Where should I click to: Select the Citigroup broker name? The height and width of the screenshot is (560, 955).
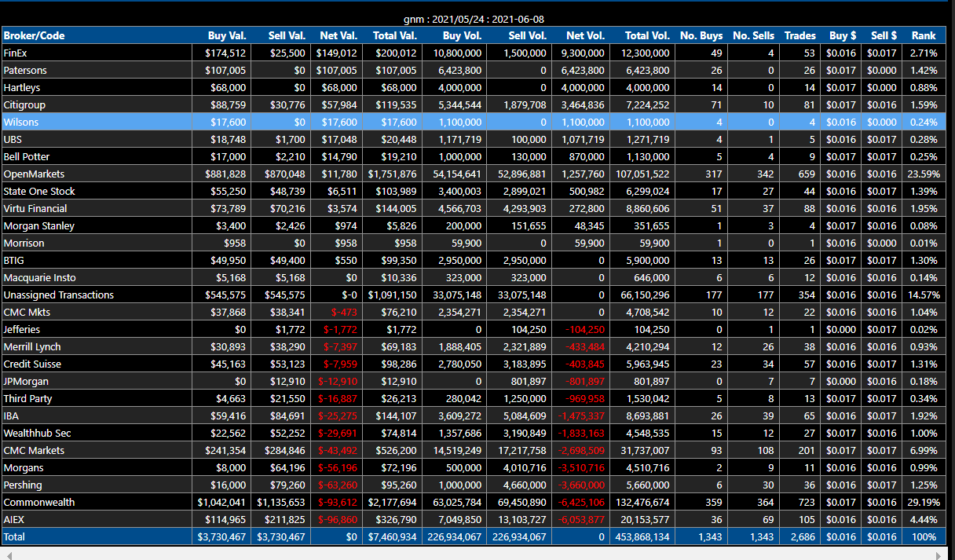24,104
